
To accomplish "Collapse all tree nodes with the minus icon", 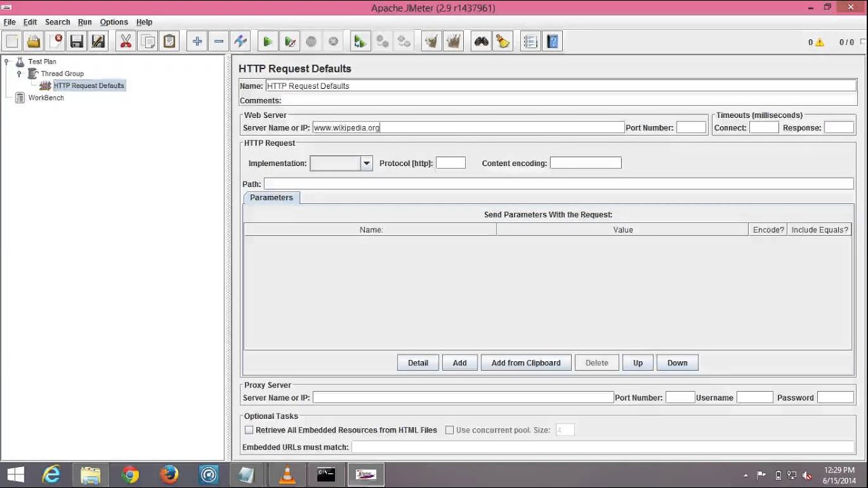I will point(218,41).
